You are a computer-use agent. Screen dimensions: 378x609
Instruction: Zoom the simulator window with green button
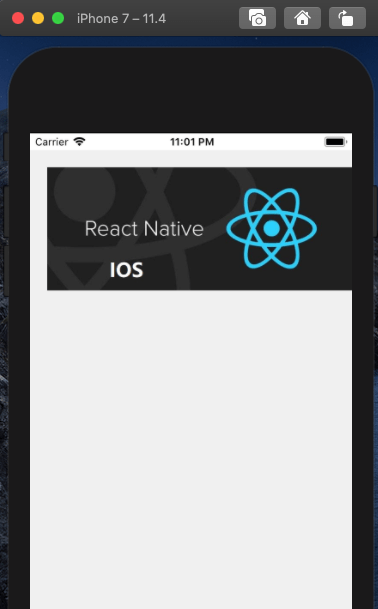click(x=58, y=18)
